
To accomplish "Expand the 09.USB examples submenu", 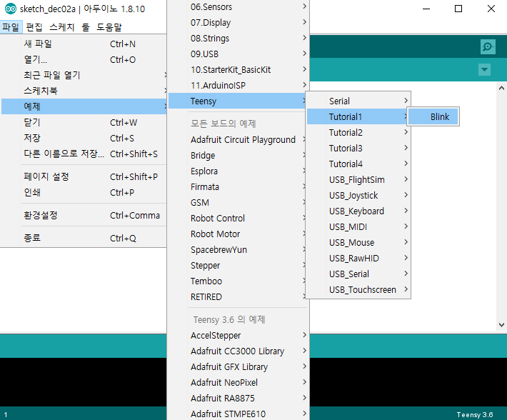I will 238,54.
